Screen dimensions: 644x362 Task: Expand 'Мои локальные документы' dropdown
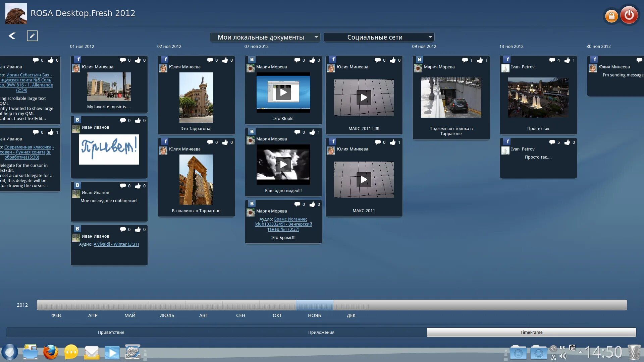(316, 37)
